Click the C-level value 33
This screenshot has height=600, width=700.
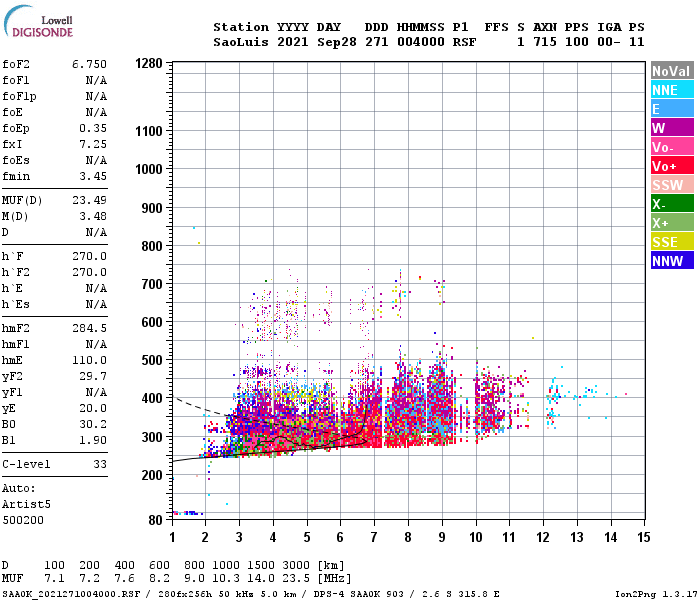(x=100, y=464)
